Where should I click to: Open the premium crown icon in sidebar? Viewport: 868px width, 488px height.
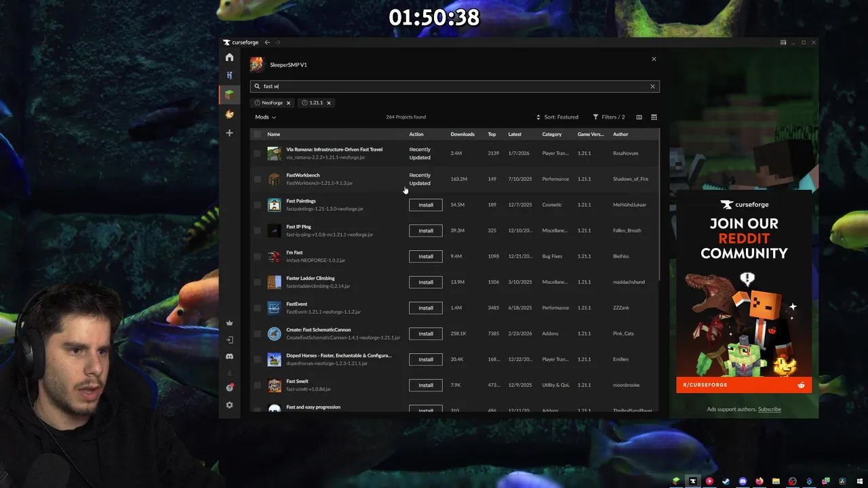click(229, 323)
